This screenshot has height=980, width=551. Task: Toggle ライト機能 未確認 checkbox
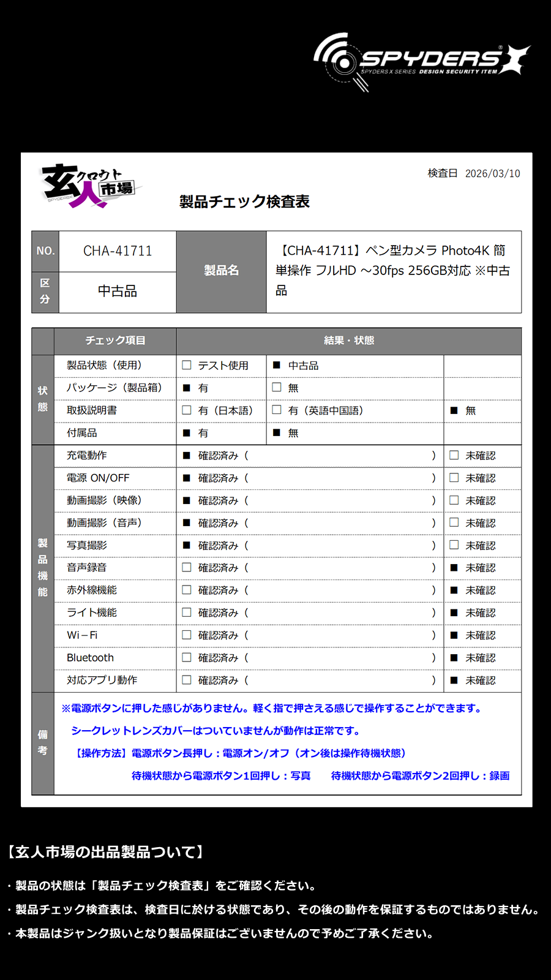pos(454,612)
